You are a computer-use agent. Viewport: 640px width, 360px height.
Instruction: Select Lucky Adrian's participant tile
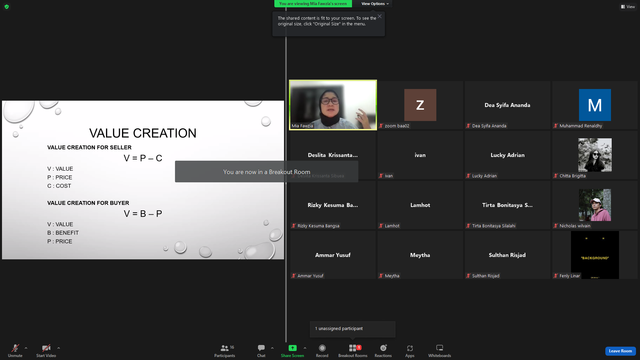(x=507, y=155)
